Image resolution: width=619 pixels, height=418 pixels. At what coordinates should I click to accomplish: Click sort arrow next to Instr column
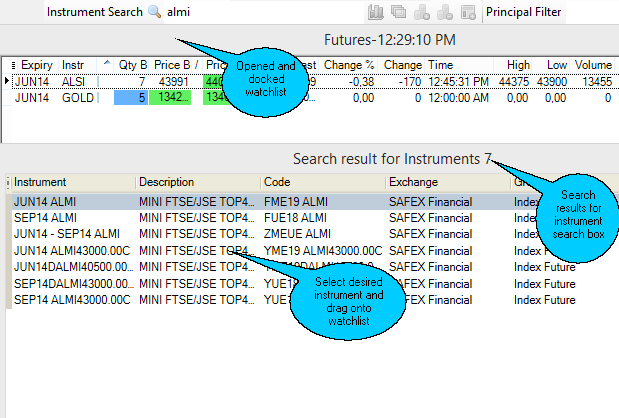[106, 63]
